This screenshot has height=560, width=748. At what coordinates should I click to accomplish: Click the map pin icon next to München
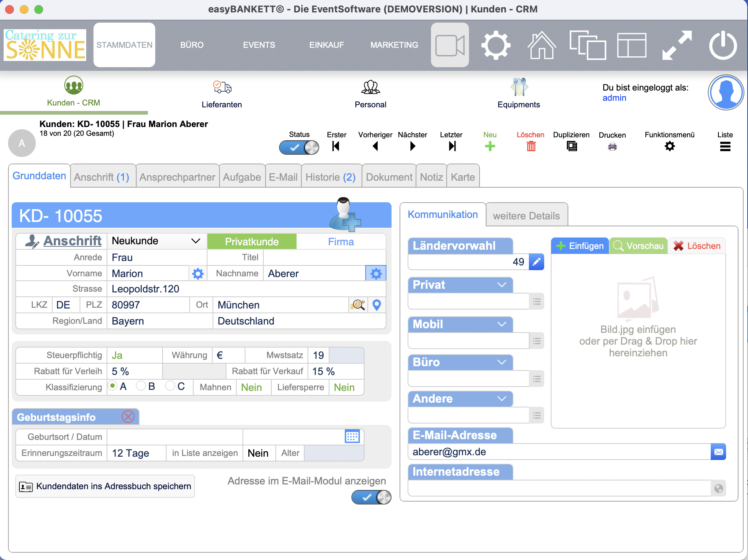click(x=377, y=305)
